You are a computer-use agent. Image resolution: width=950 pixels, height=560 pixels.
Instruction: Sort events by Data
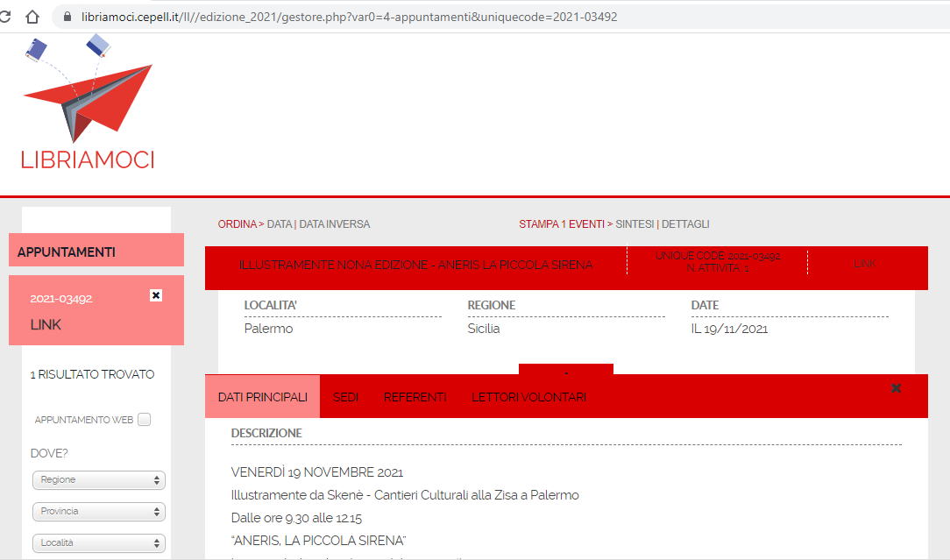click(x=279, y=224)
